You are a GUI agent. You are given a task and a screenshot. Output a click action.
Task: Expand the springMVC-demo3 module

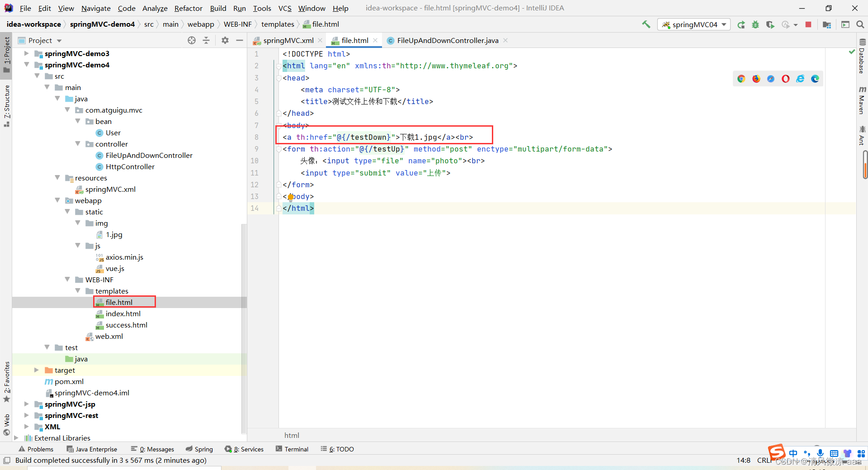(x=27, y=53)
